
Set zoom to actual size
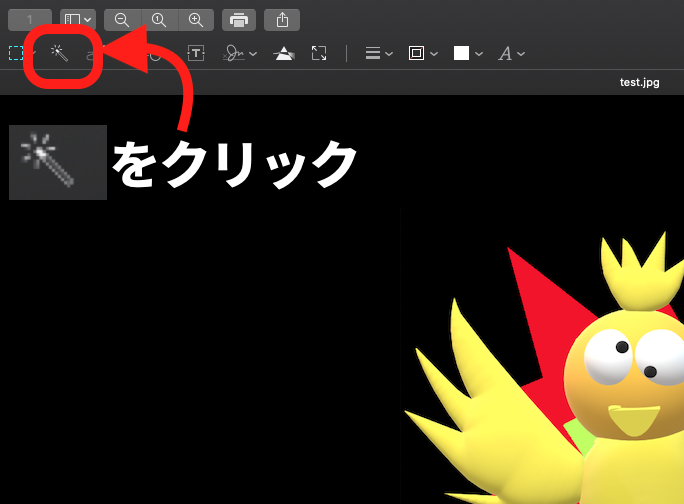(159, 20)
